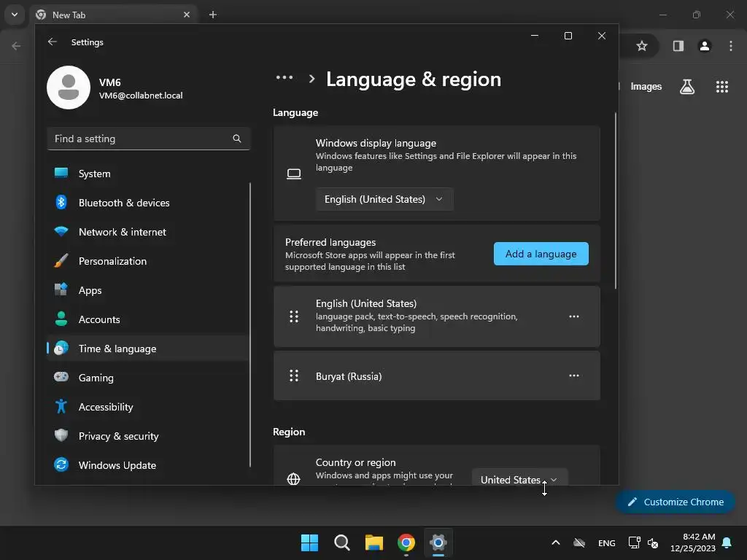This screenshot has height=560, width=747.
Task: Expand breadcrumb ellipsis before Language & region
Action: [x=285, y=77]
